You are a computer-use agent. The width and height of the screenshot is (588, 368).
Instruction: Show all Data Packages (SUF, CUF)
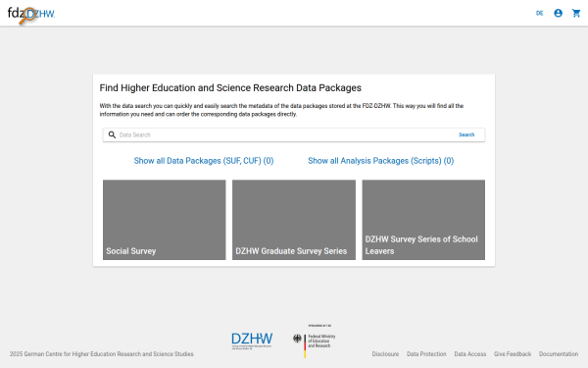pyautogui.click(x=204, y=161)
